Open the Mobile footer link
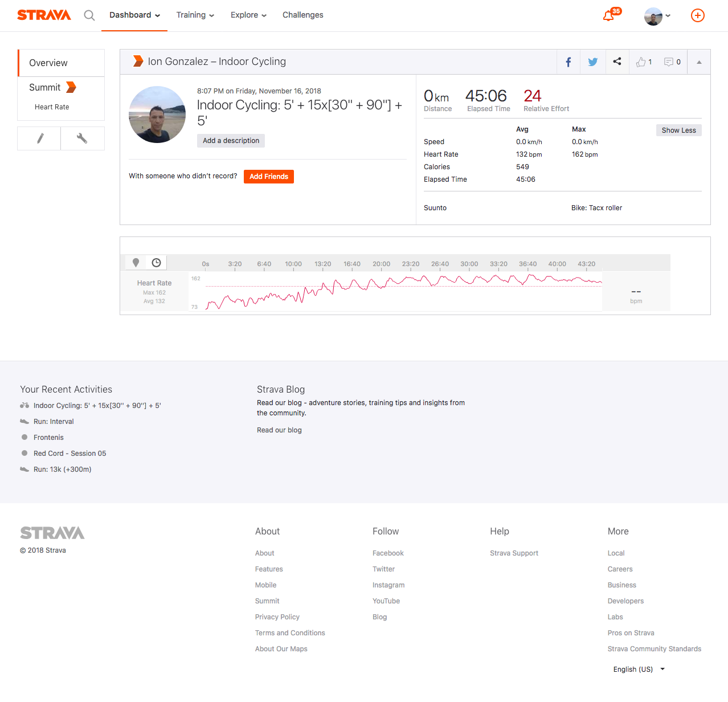 coord(266,585)
